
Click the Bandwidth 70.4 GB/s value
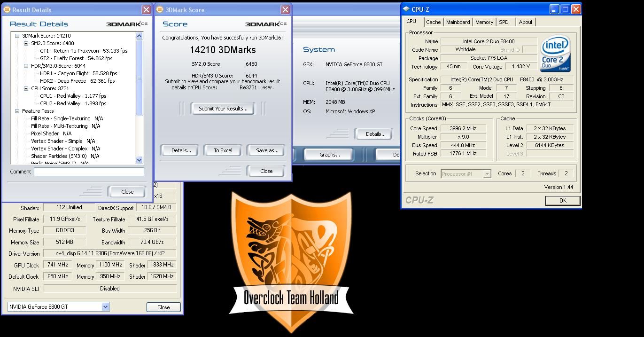[x=152, y=242]
